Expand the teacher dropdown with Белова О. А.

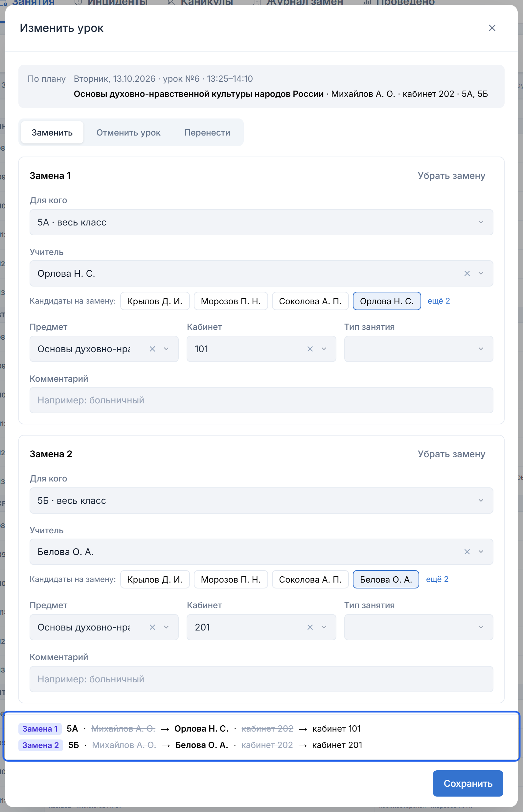point(481,552)
